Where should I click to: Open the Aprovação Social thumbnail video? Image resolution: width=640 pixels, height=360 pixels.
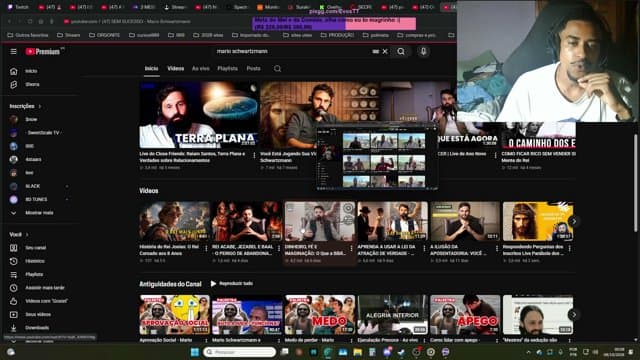174,315
